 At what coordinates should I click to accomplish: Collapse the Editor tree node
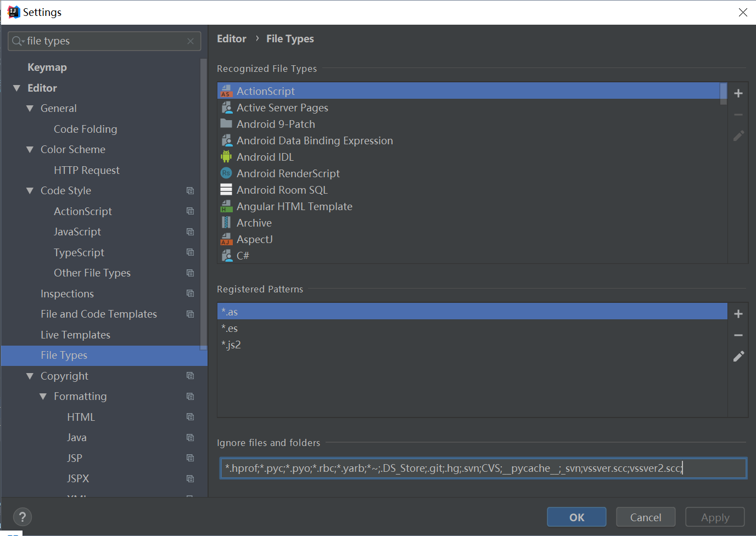tap(16, 88)
